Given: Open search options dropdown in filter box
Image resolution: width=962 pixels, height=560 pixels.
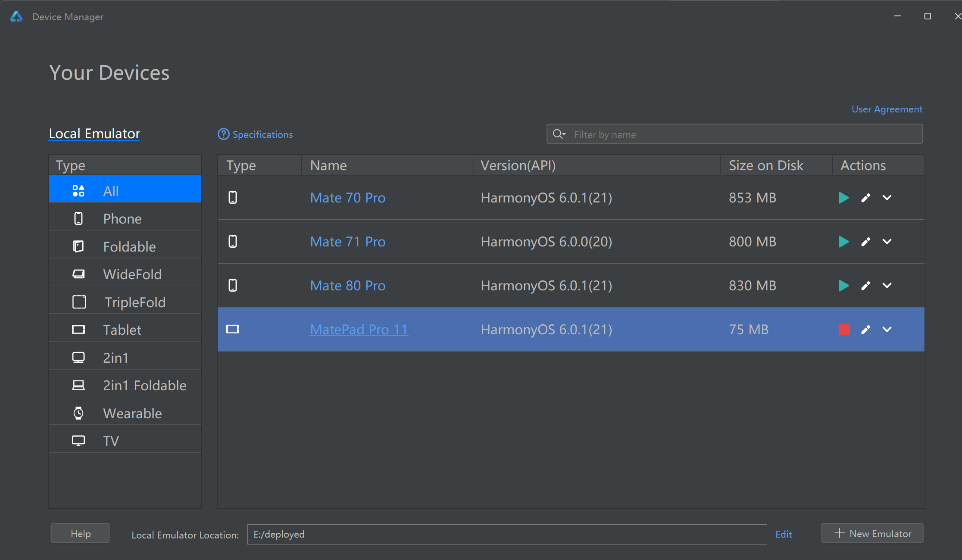Looking at the screenshot, I should click(559, 134).
